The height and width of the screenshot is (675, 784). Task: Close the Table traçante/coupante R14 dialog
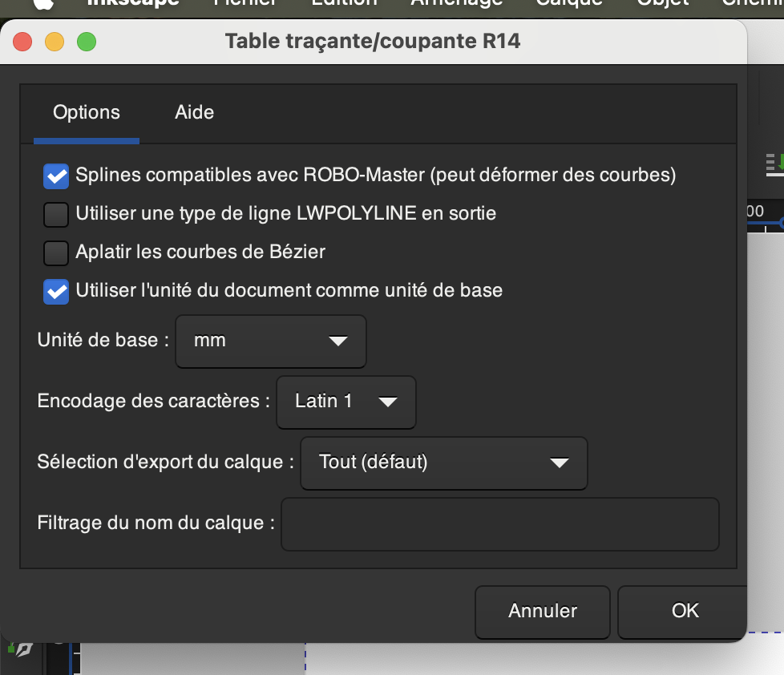(x=22, y=41)
